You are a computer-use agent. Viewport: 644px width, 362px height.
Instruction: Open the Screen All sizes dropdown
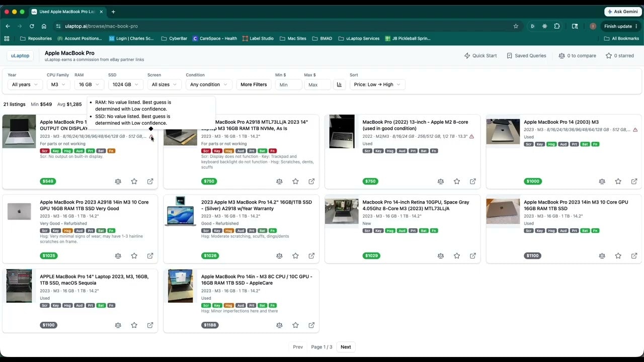point(165,84)
